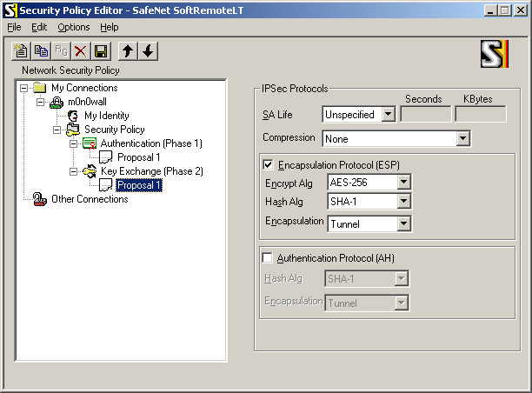Click the Authentication (Phase 1) certificate icon

[90, 143]
